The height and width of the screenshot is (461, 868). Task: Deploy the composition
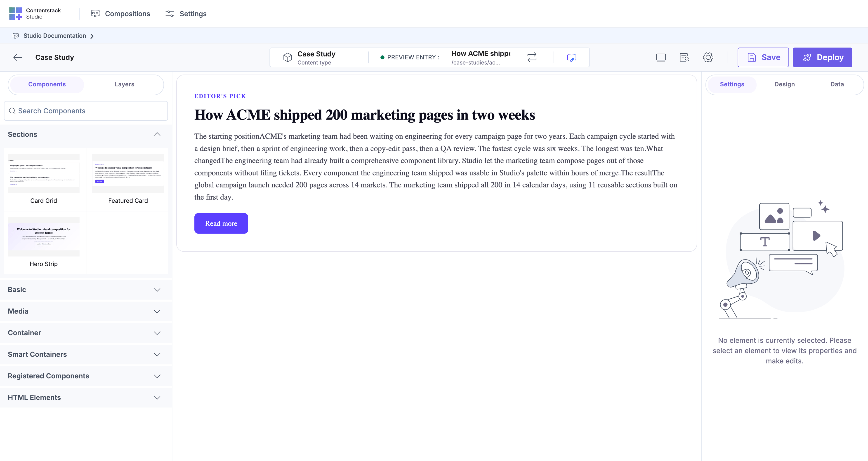[x=822, y=57]
